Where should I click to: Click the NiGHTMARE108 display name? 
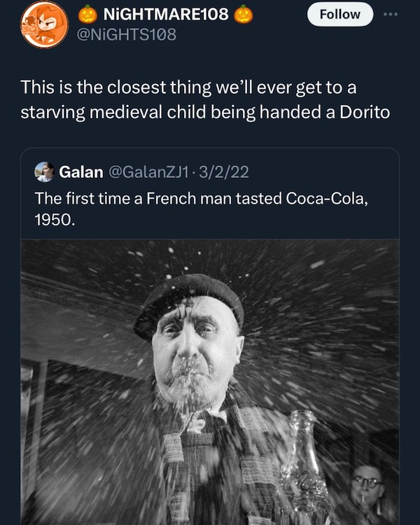[x=166, y=15]
